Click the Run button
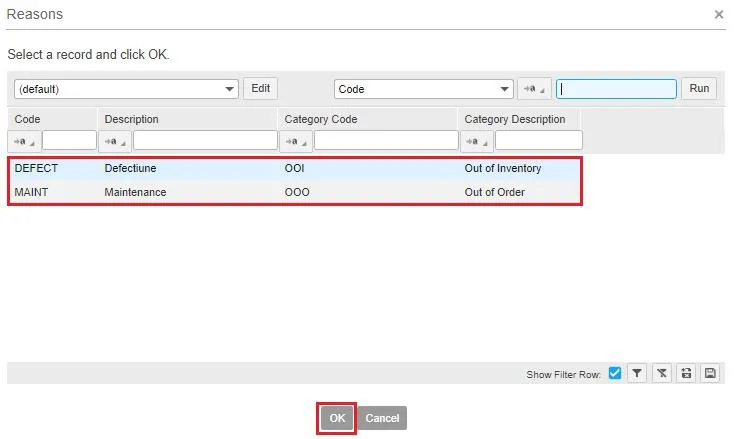The width and height of the screenshot is (735, 439). 699,89
